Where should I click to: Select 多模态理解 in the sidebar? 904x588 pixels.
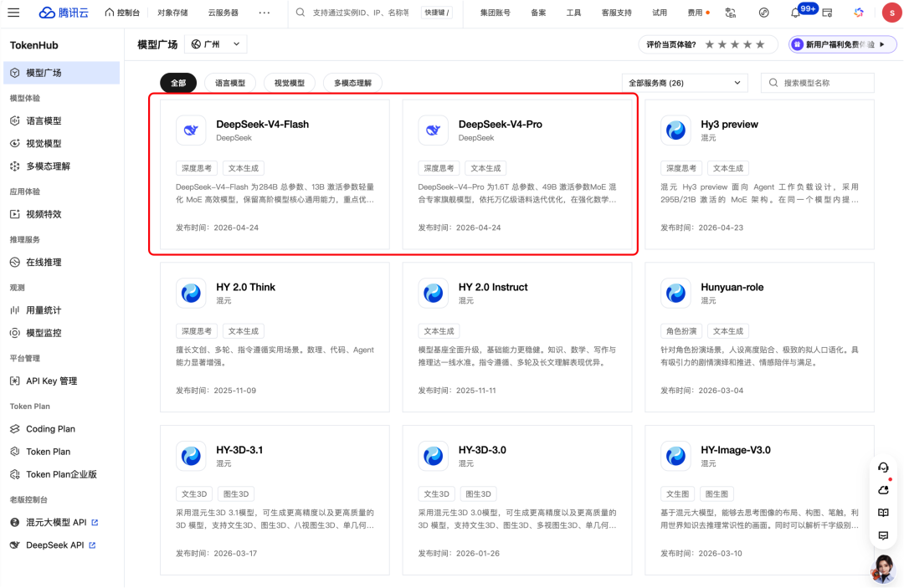(x=49, y=166)
